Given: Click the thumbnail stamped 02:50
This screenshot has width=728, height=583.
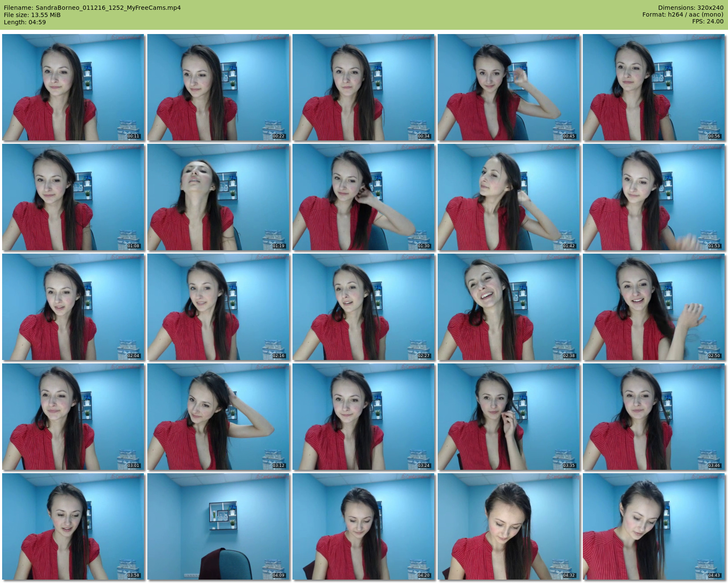Looking at the screenshot, I should point(654,307).
